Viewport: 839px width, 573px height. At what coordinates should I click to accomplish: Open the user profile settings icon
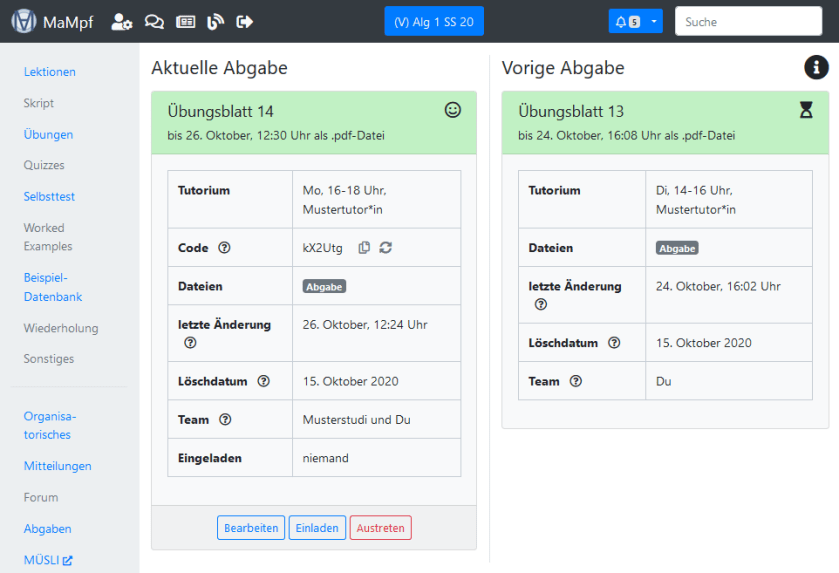[x=122, y=21]
